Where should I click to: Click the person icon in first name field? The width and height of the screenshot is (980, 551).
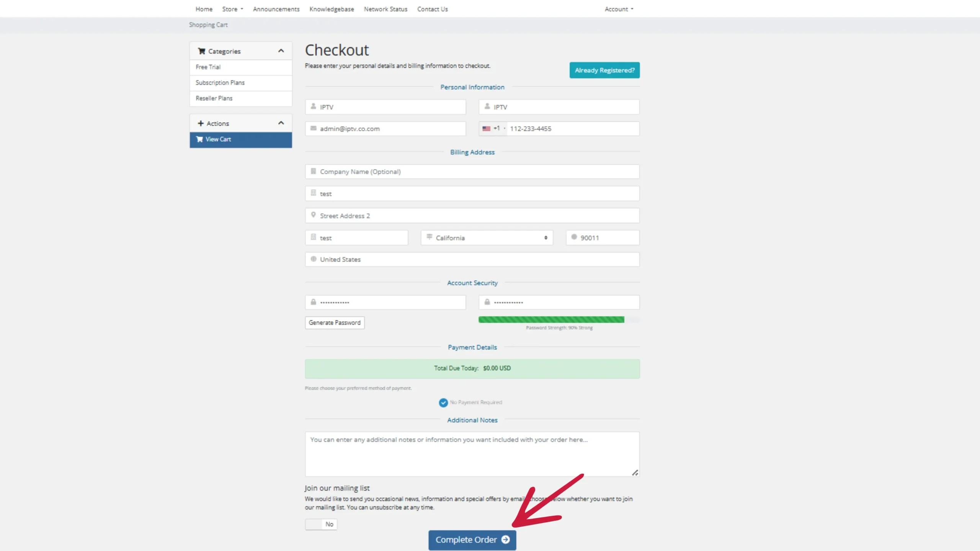(x=314, y=106)
